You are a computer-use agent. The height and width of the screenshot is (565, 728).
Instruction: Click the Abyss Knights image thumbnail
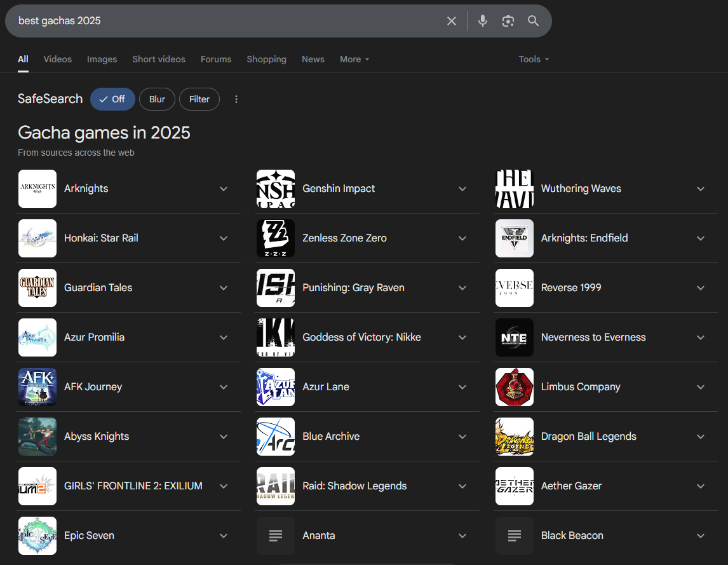tap(37, 436)
